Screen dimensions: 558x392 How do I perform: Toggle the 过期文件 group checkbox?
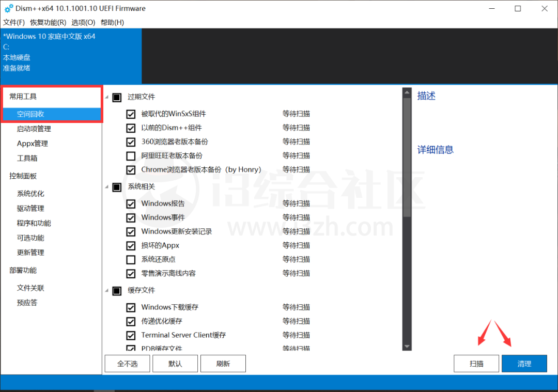tap(117, 98)
